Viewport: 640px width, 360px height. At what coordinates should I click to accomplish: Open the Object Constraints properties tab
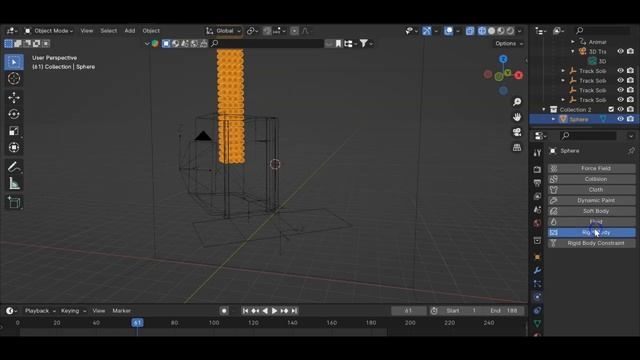537,311
